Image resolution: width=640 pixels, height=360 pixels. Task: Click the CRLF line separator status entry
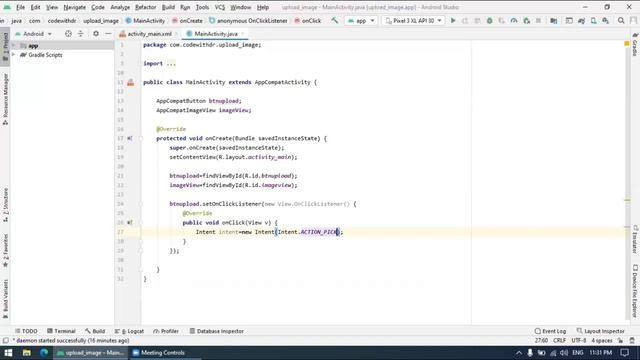pos(560,340)
